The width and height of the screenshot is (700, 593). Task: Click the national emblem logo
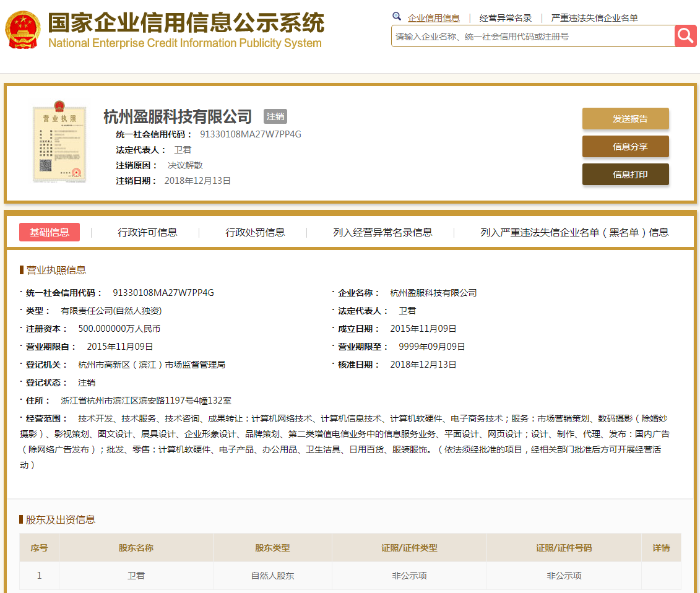(23, 29)
